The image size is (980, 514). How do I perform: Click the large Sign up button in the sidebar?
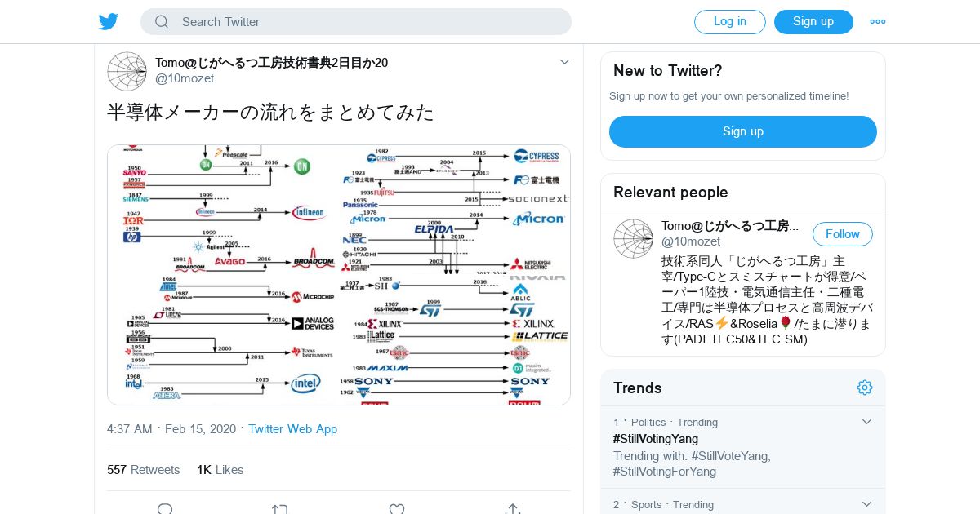pos(742,131)
